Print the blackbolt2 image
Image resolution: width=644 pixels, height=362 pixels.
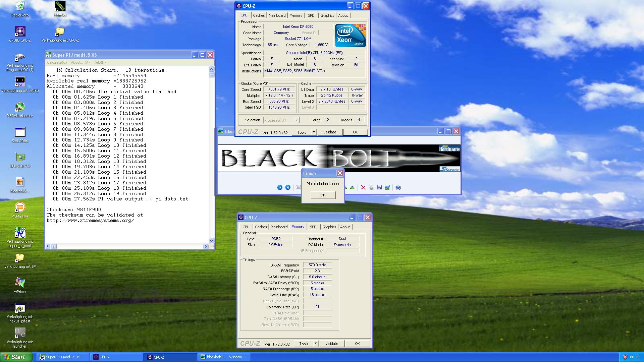coord(371,188)
